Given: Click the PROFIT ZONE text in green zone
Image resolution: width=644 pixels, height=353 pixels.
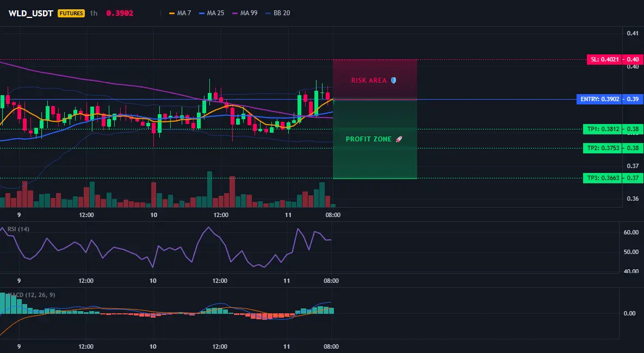Looking at the screenshot, I should point(368,139).
